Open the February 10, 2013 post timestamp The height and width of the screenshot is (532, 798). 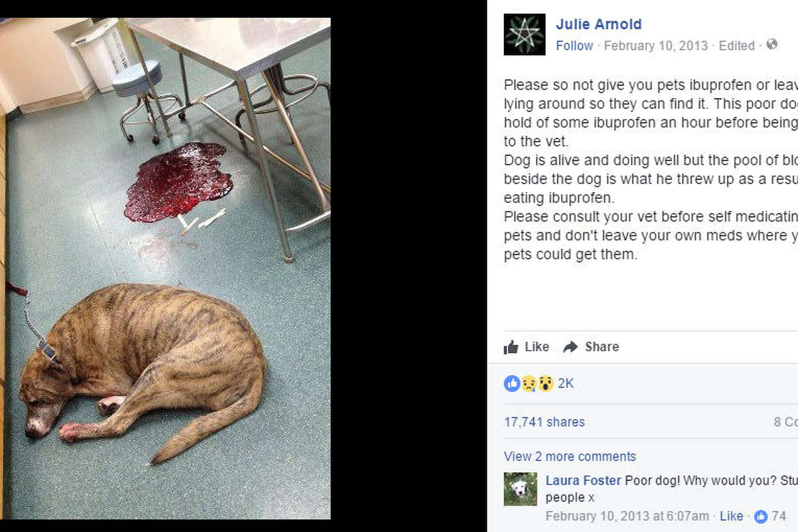point(656,46)
